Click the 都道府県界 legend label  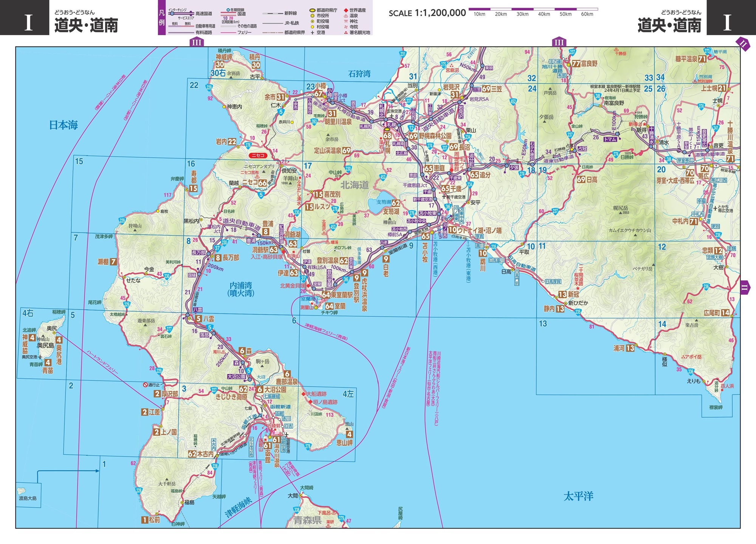[295, 33]
